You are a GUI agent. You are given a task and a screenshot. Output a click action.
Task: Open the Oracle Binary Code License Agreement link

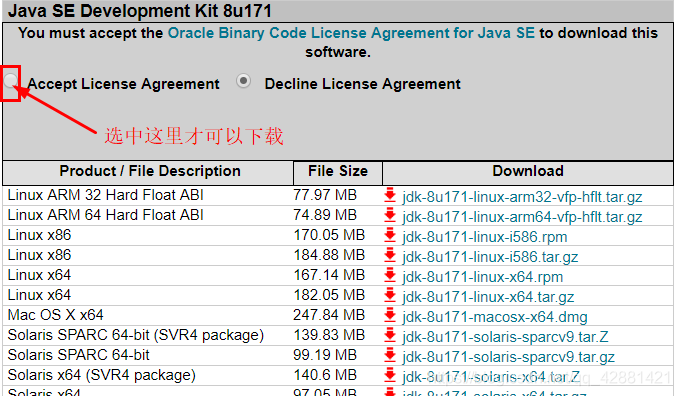351,33
